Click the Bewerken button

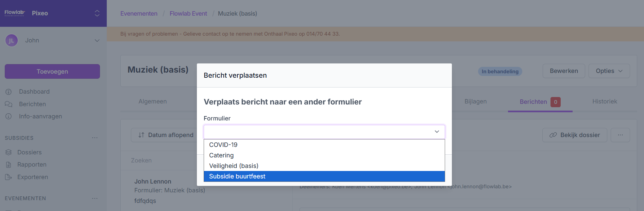point(563,71)
